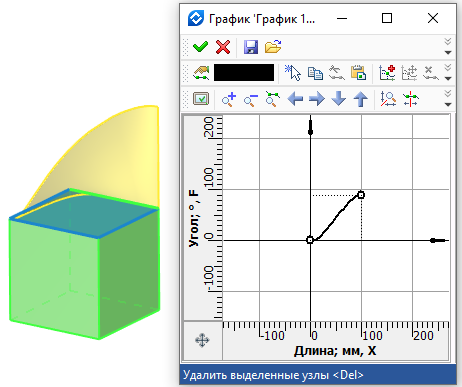The height and width of the screenshot is (387, 462).
Task: Click the axis scale magnifier icon
Action: coord(388,99)
